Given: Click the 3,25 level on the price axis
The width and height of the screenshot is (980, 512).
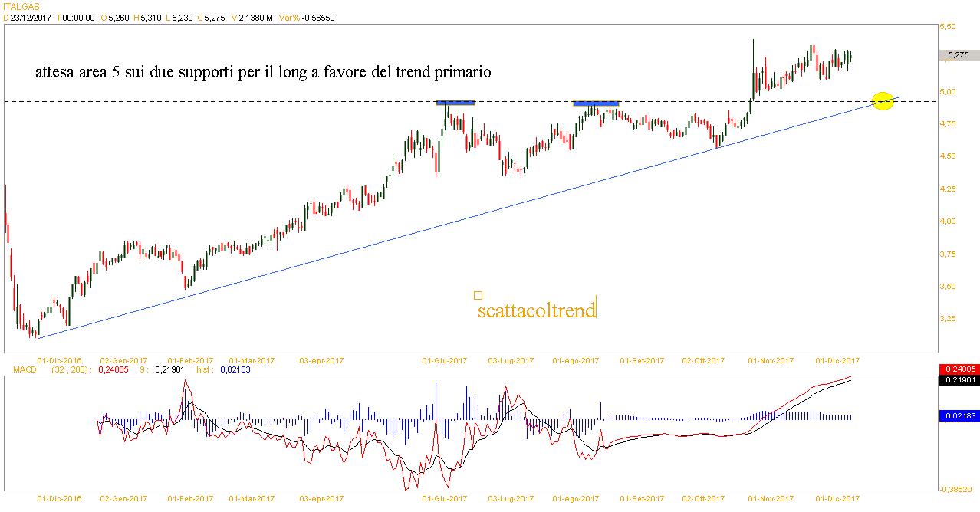Looking at the screenshot, I should (x=948, y=318).
